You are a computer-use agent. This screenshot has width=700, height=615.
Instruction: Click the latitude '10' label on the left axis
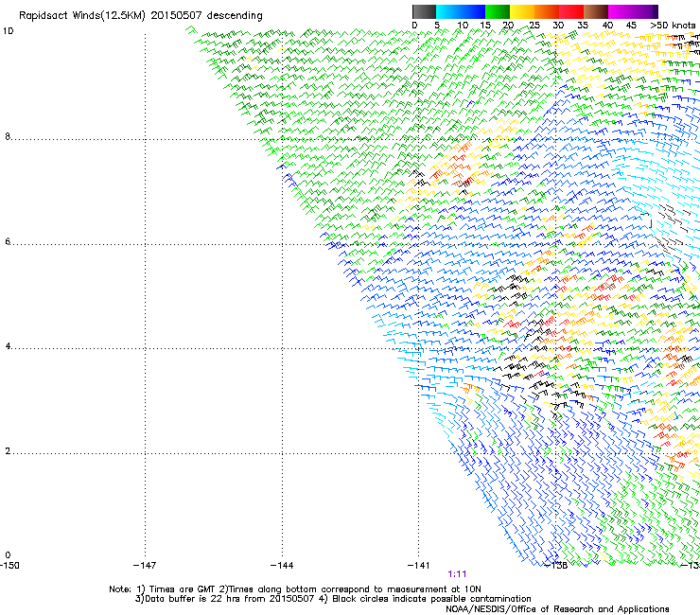tap(8, 31)
